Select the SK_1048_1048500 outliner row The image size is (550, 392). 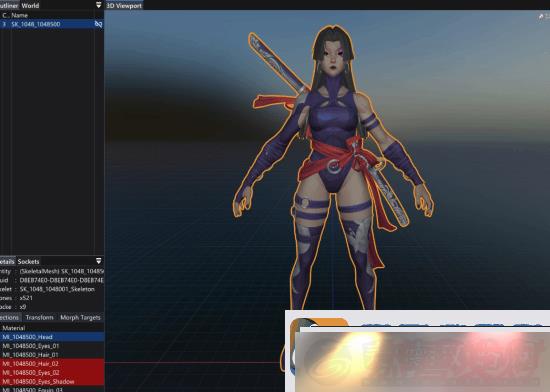point(52,24)
